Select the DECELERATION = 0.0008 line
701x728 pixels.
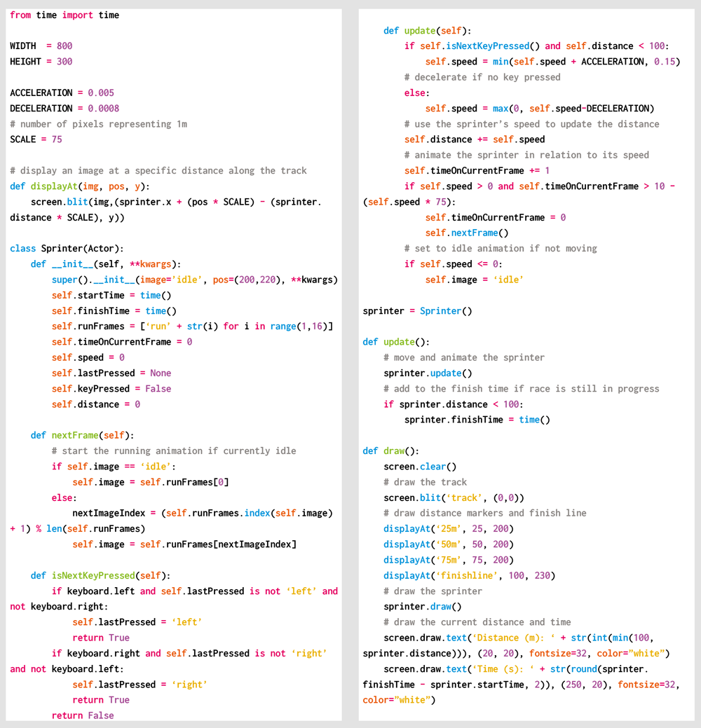64,109
